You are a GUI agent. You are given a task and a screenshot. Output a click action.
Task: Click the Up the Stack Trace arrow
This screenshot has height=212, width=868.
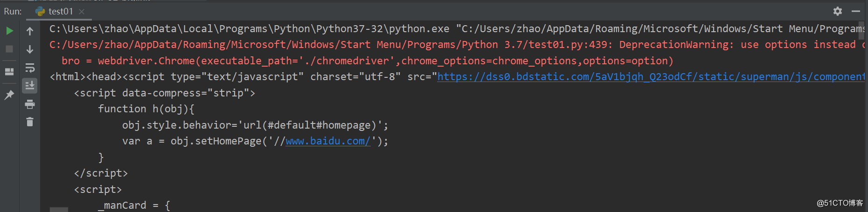(30, 31)
